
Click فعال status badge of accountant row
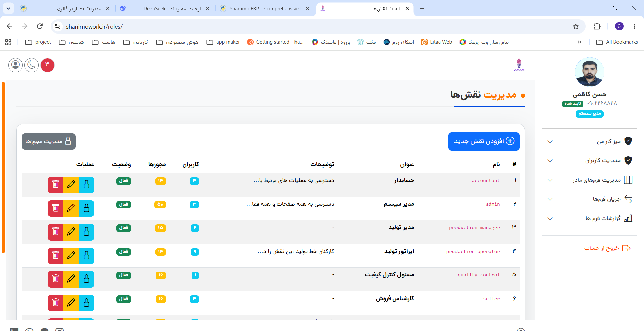tap(124, 181)
